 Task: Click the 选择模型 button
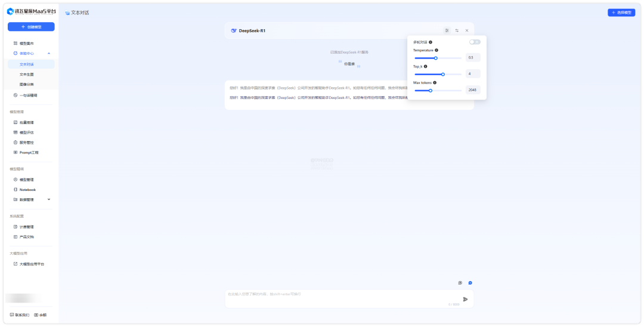pos(621,13)
